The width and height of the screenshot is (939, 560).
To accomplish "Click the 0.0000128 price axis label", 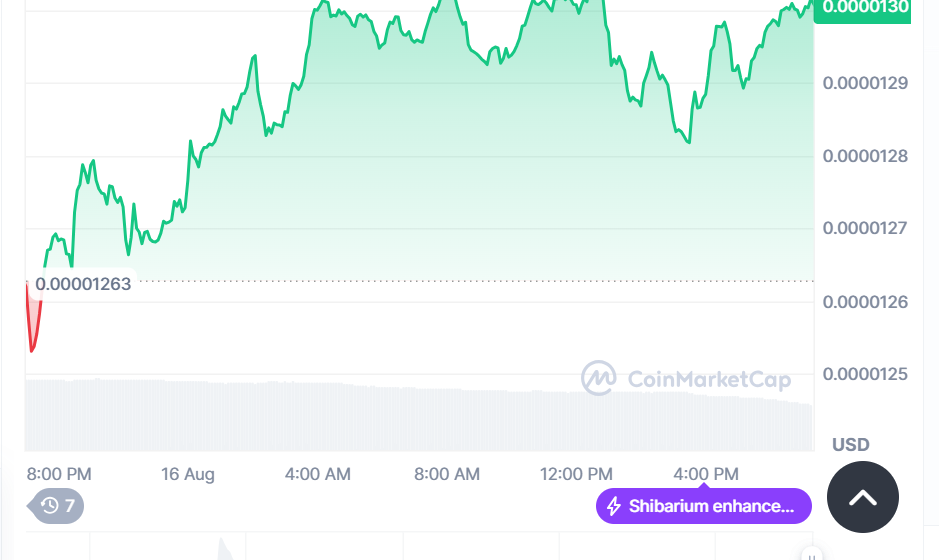I will pyautogui.click(x=865, y=156).
